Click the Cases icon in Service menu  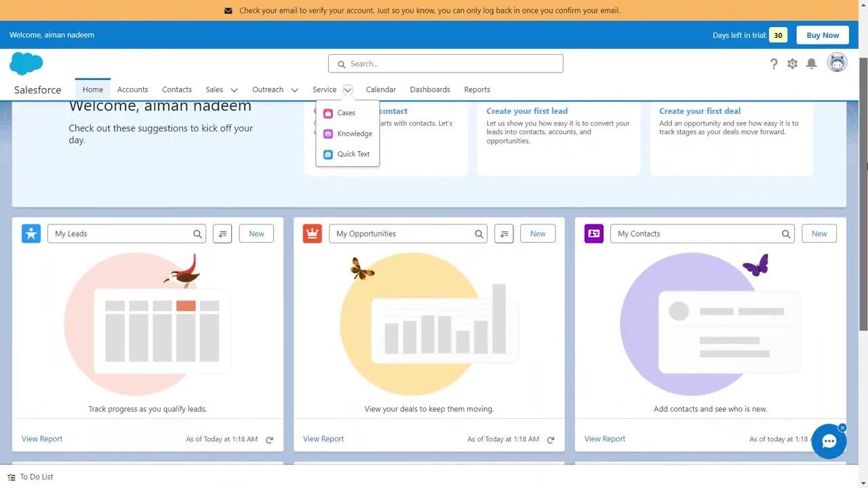[328, 113]
